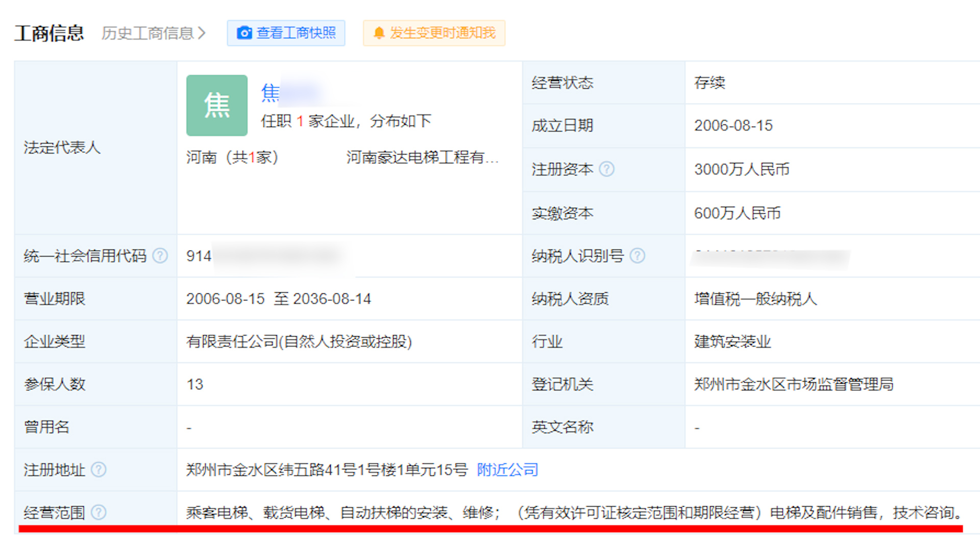Click help icon beside 经营范围

click(99, 512)
